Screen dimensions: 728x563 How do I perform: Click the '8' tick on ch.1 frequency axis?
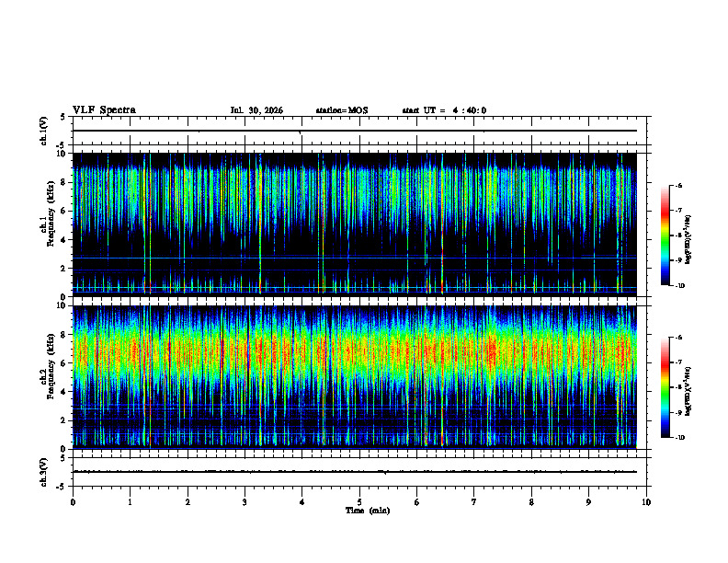[64, 182]
